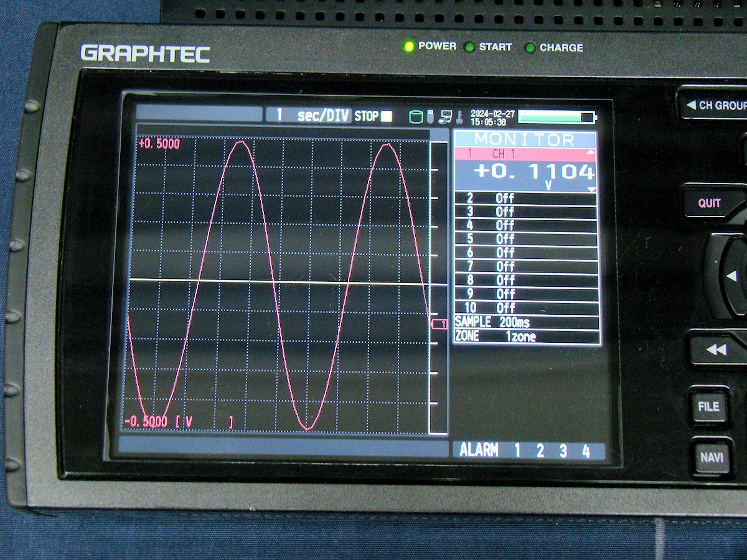Click the +0.5000 upper scale label
The height and width of the screenshot is (560, 747).
[159, 144]
